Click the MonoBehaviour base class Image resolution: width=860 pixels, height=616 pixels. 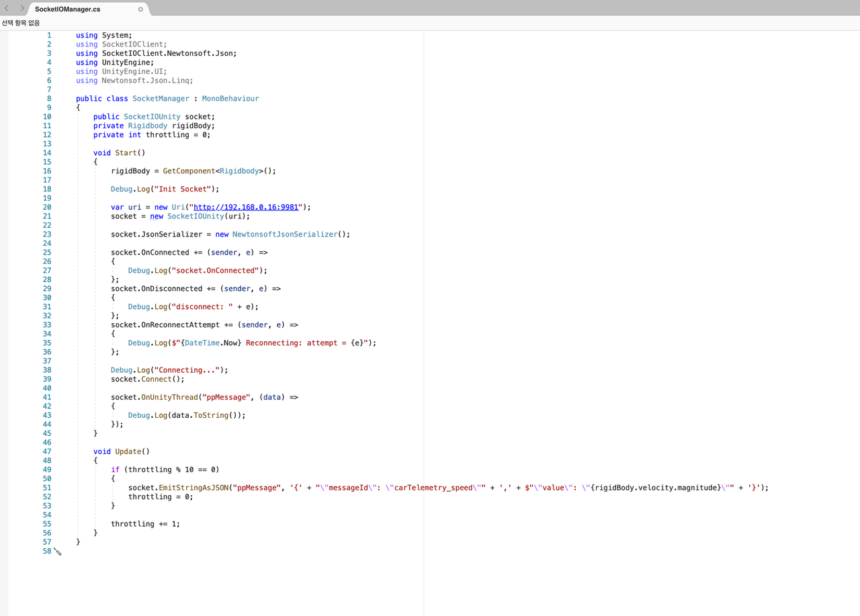click(x=230, y=99)
